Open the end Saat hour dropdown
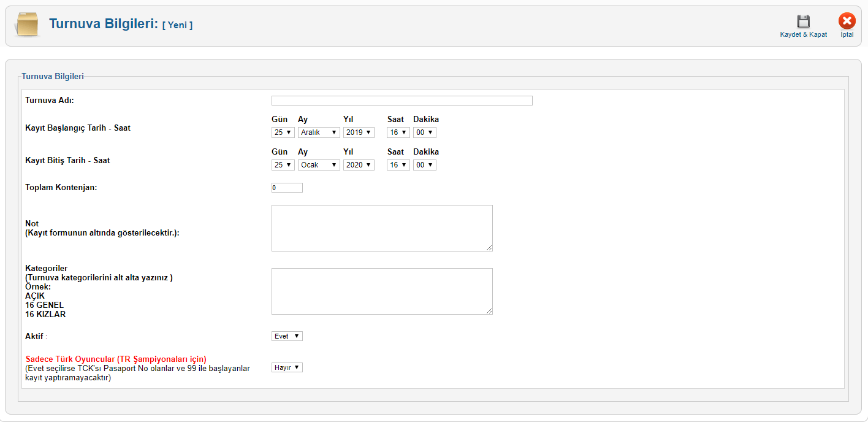The height and width of the screenshot is (422, 868). 398,165
